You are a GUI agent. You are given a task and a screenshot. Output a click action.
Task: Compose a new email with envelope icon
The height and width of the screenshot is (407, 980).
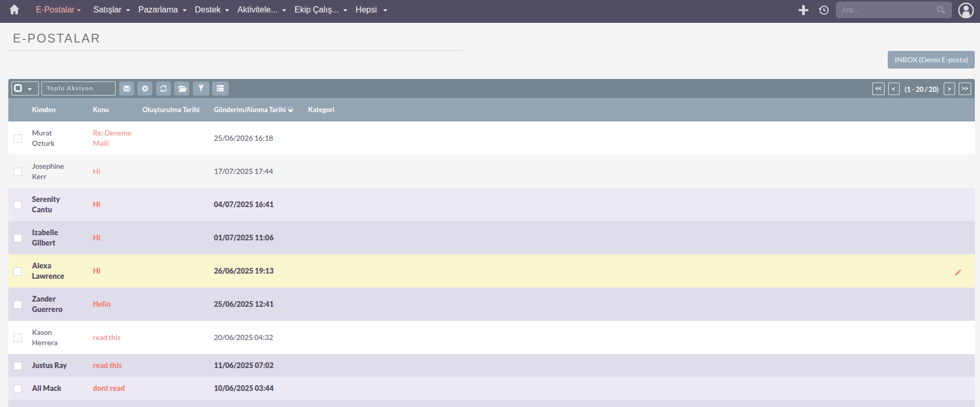tap(127, 89)
